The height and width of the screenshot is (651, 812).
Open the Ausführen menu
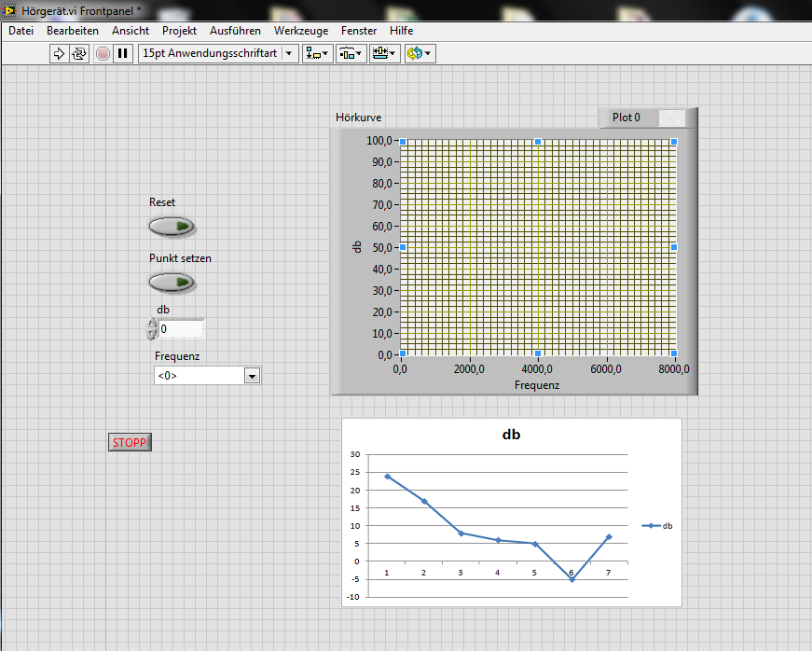(235, 31)
